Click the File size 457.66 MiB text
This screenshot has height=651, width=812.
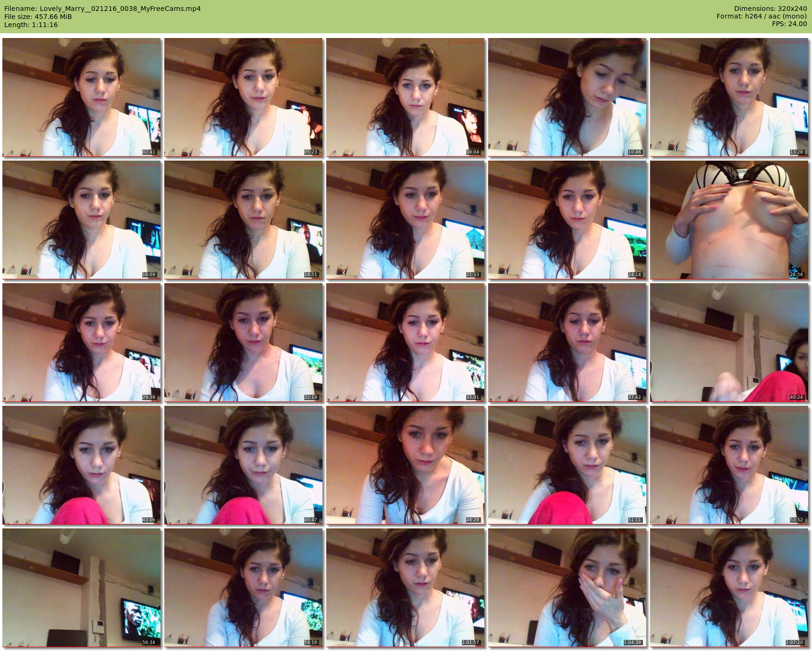click(38, 17)
